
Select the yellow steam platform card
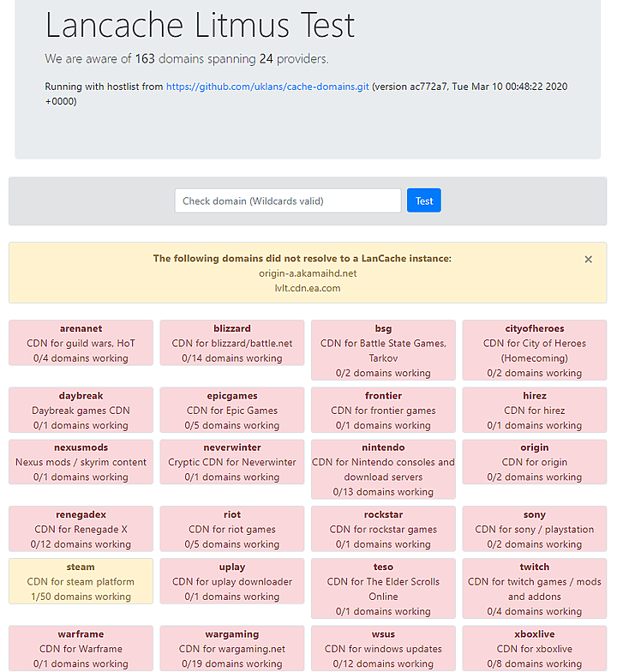(81, 581)
